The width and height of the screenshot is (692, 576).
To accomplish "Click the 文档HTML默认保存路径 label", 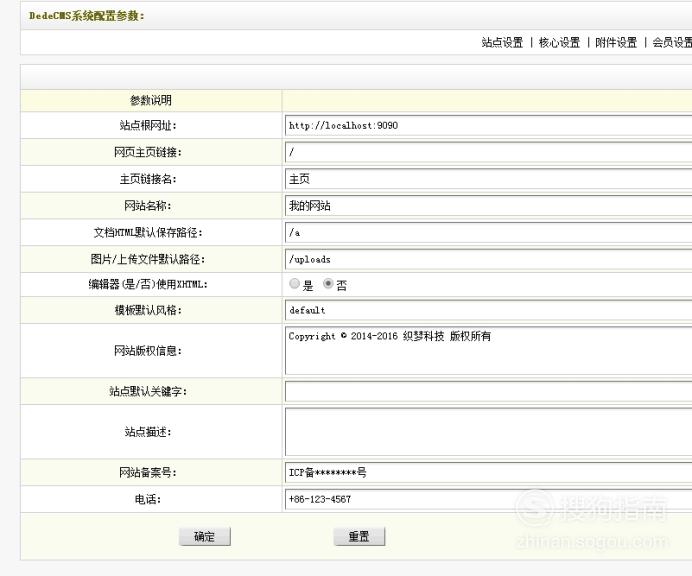I will click(148, 233).
